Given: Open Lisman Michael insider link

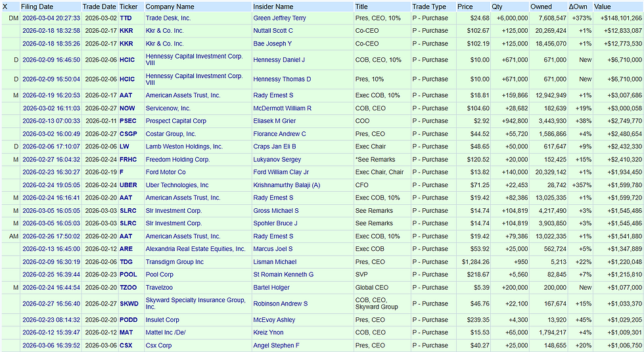Looking at the screenshot, I should pos(275,262).
